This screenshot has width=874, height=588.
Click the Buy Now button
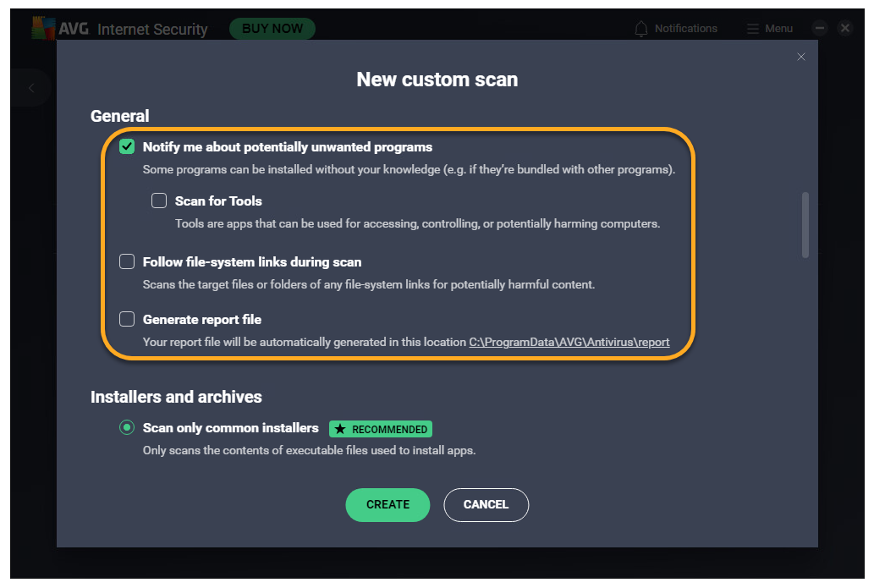point(272,29)
